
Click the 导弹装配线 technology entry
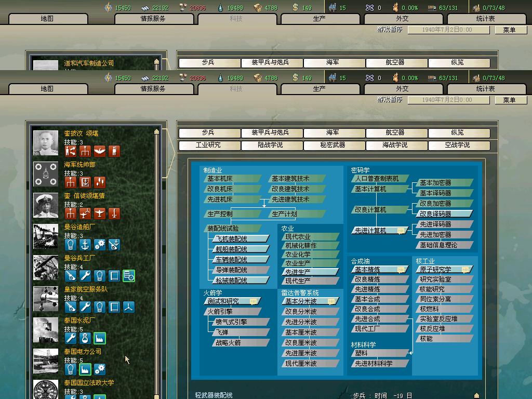click(x=241, y=270)
